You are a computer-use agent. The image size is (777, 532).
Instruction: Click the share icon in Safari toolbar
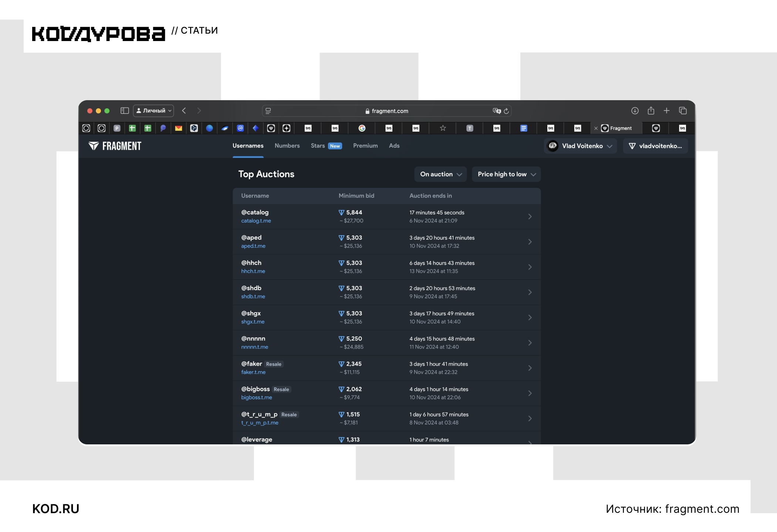(x=651, y=111)
